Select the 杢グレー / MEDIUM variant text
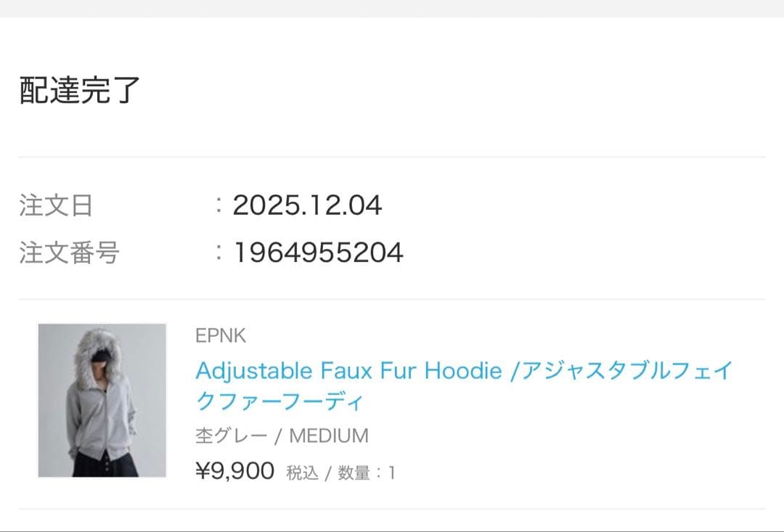 tap(282, 435)
